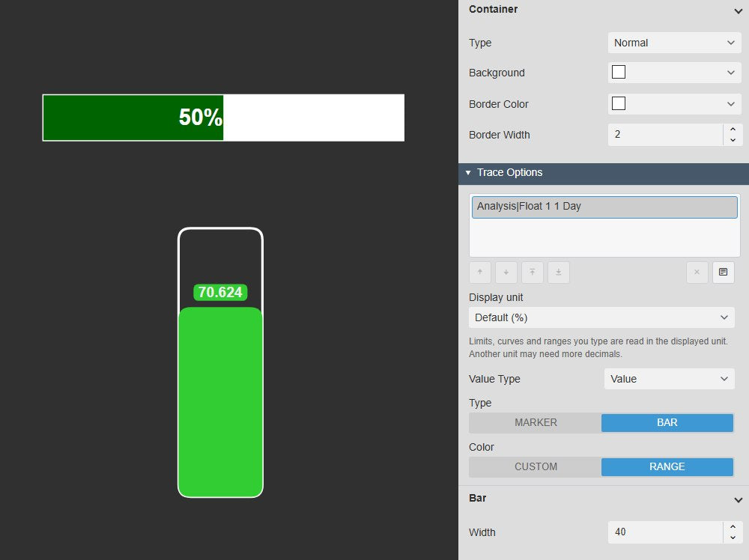Open the trace list editor icon
This screenshot has height=560, width=749.
click(x=724, y=272)
